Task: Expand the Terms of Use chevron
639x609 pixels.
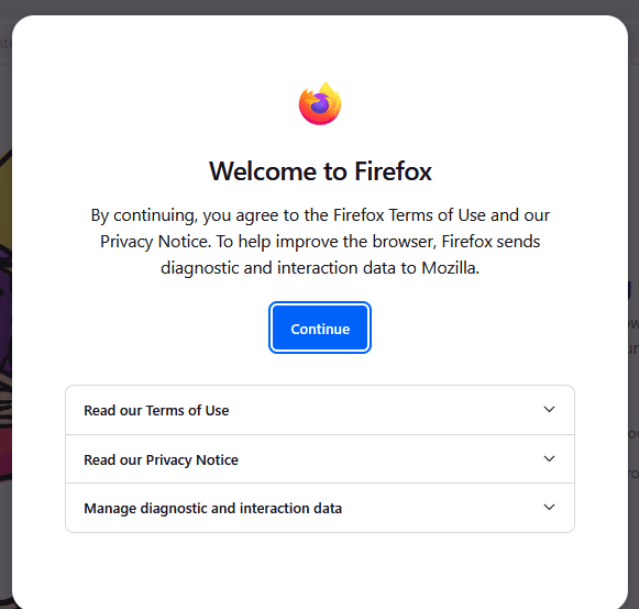Action: [x=549, y=409]
